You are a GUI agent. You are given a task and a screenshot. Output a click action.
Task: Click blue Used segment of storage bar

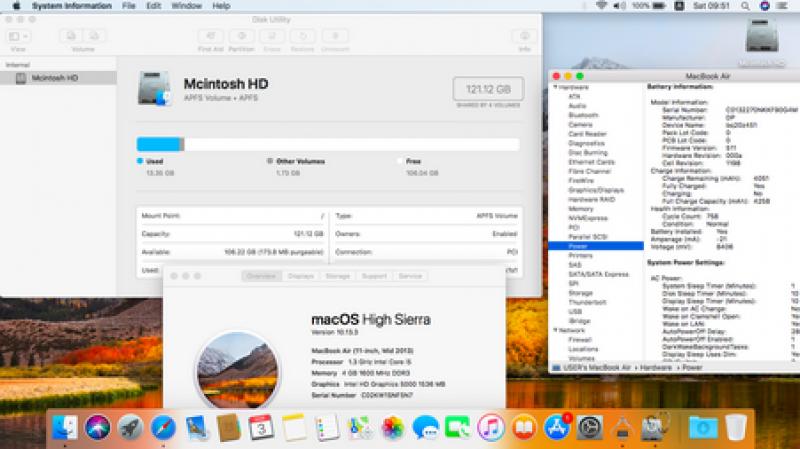(158, 144)
